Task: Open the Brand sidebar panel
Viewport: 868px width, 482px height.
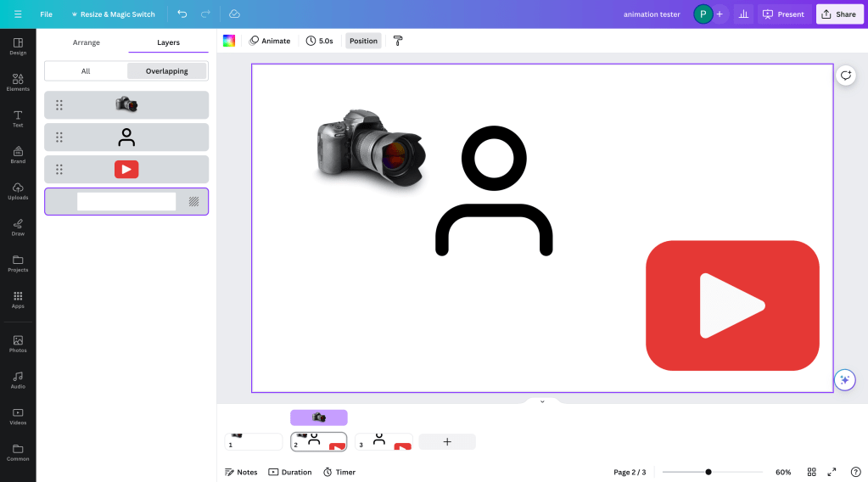Action: (18, 155)
